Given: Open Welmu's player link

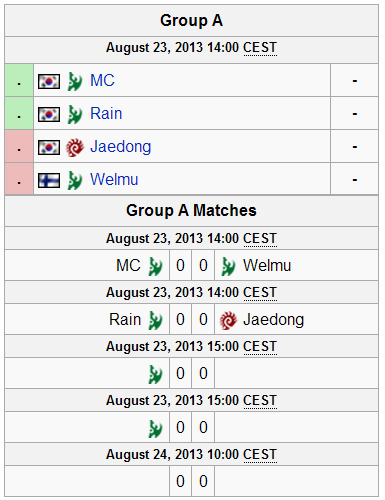Looking at the screenshot, I should 114,179.
